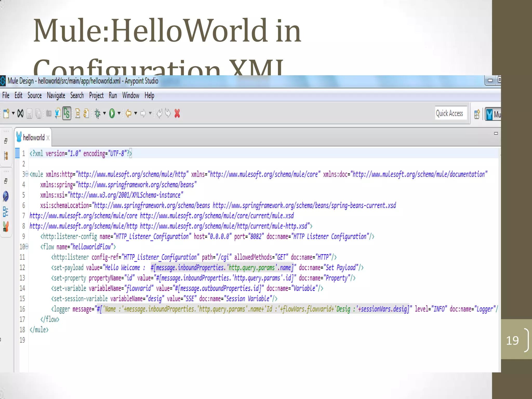532x399 pixels.
Task: Click the document with sync arrows icon
Action: pyautogui.click(x=86, y=114)
